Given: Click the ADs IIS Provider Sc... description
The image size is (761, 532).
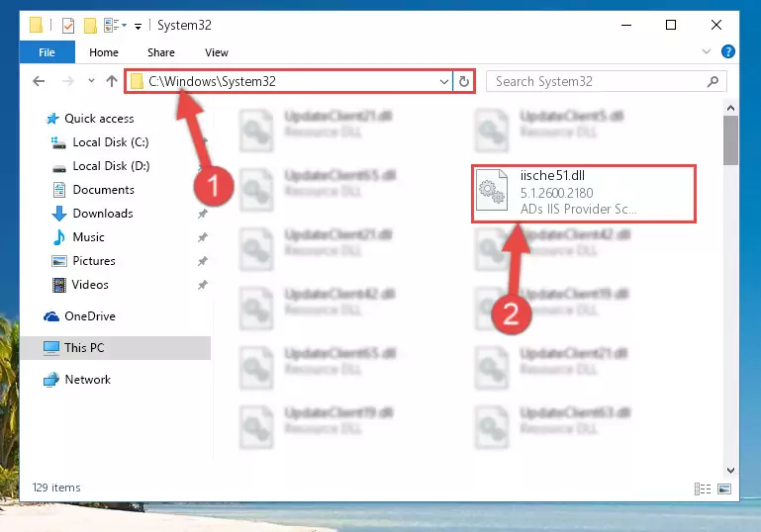Looking at the screenshot, I should pyautogui.click(x=579, y=209).
